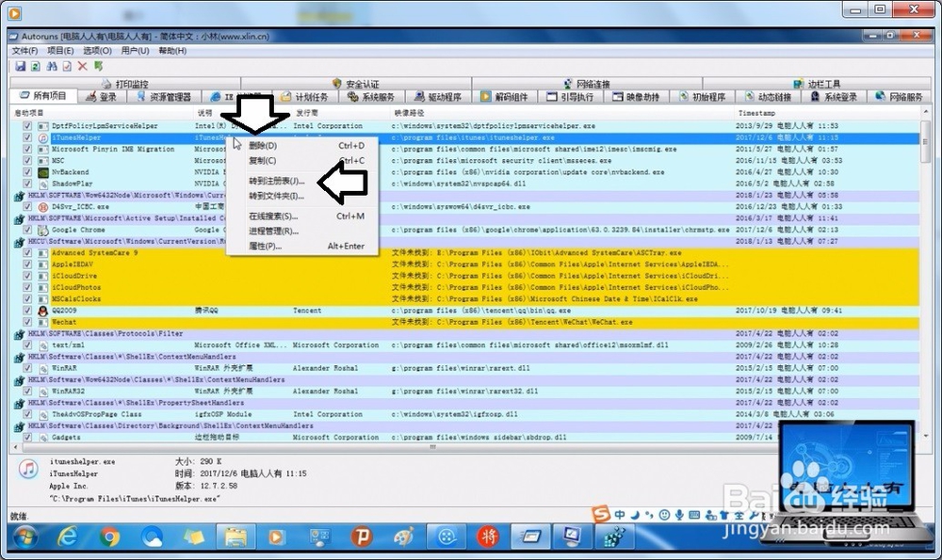Viewport: 942px width, 560px height.
Task: Sort by the 发行商 column header
Action: (x=340, y=113)
